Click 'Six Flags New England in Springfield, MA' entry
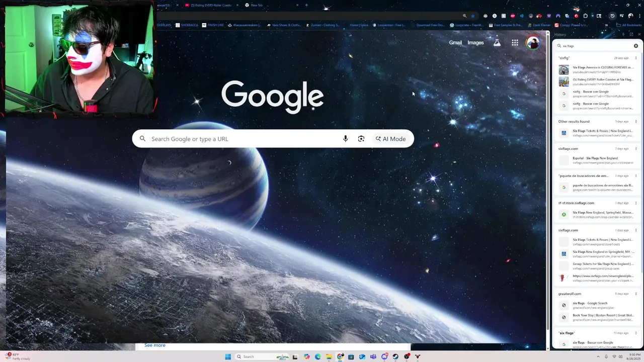The width and height of the screenshot is (644, 362). coord(597,254)
